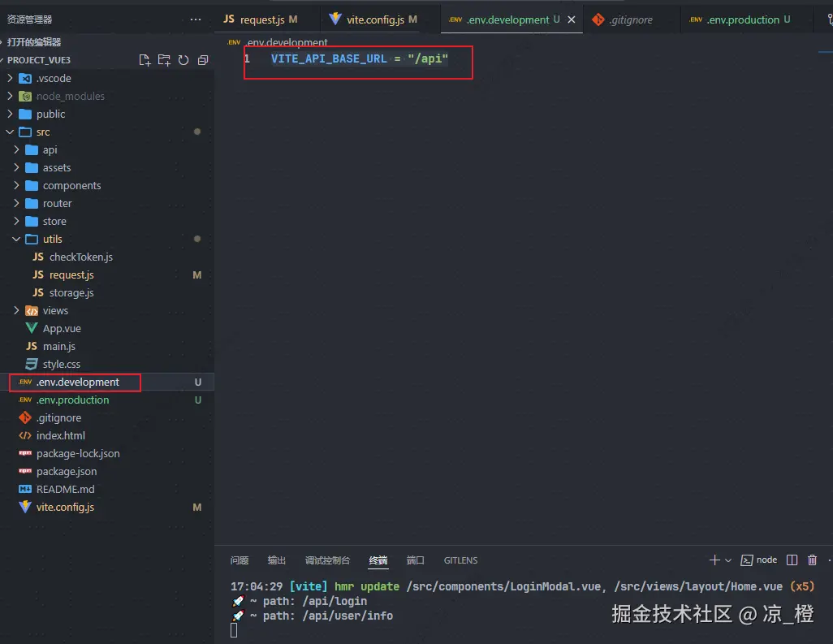Collapse all folders using the collapse icon
833x644 pixels.
click(x=203, y=60)
